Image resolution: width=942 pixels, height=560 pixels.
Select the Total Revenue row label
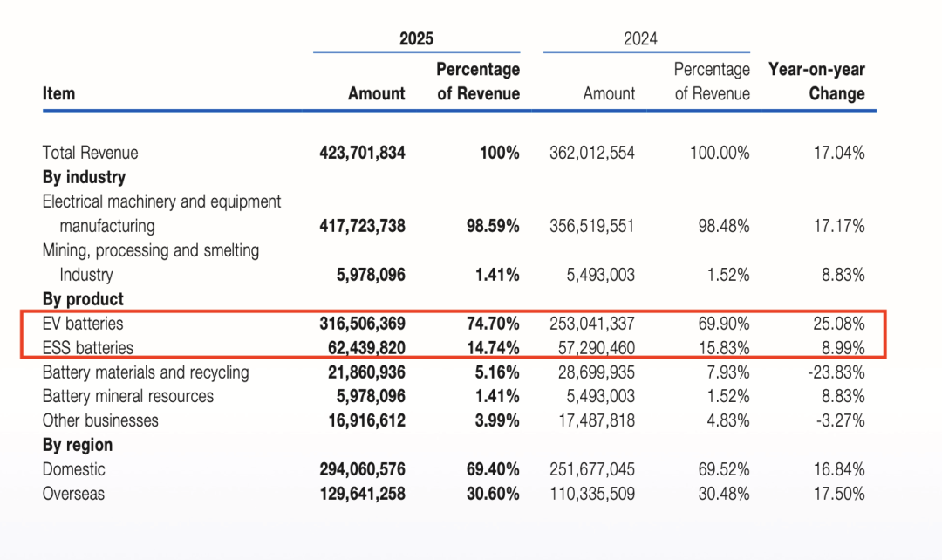click(90, 153)
